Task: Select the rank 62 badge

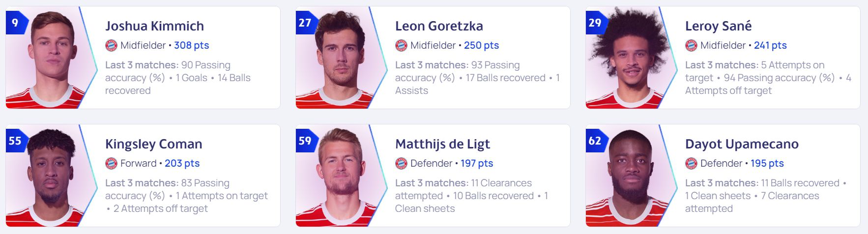Action: [x=596, y=141]
